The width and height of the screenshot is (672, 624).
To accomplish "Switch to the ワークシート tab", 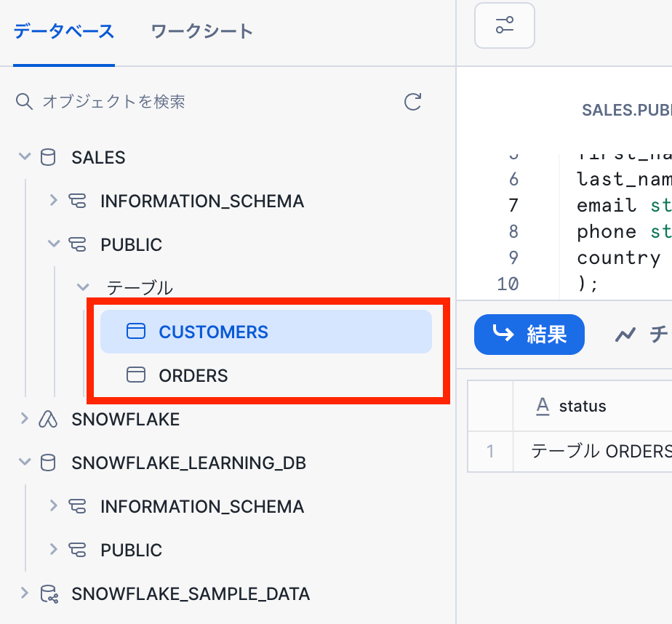I will 201,31.
